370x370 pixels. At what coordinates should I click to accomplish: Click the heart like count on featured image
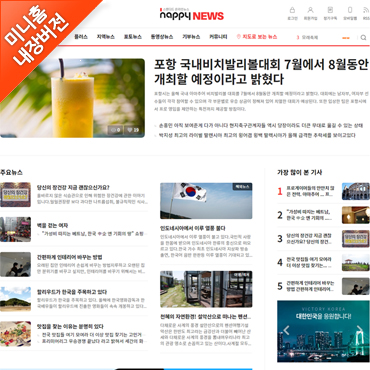coord(133,130)
